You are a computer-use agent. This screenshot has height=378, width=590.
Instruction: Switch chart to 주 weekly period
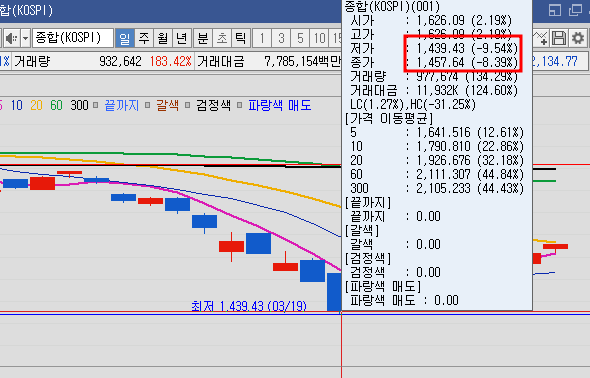click(x=144, y=38)
